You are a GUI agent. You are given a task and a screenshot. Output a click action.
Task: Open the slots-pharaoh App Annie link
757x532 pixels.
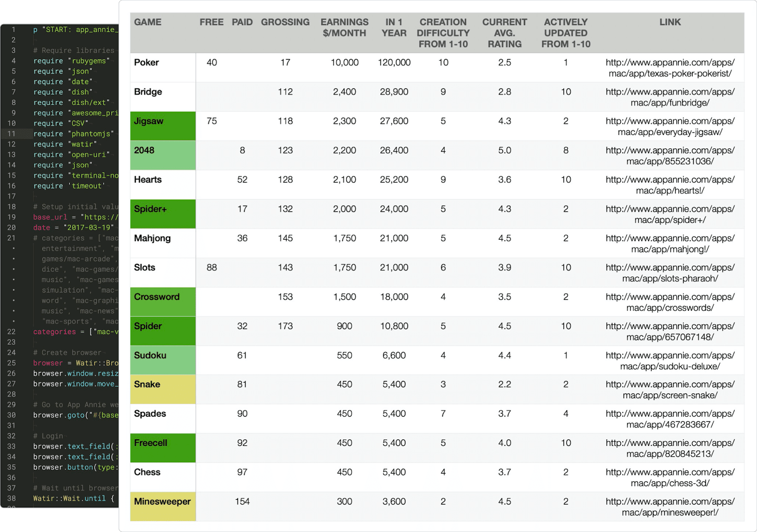670,273
